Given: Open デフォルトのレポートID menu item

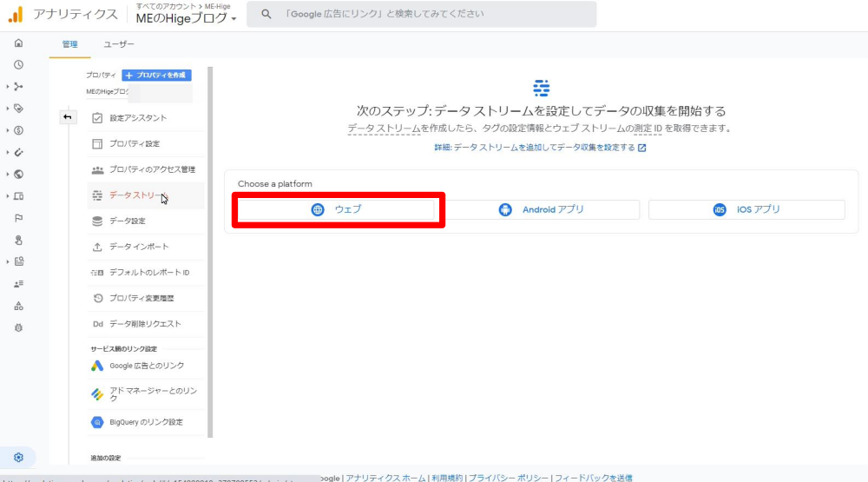Looking at the screenshot, I should 146,273.
